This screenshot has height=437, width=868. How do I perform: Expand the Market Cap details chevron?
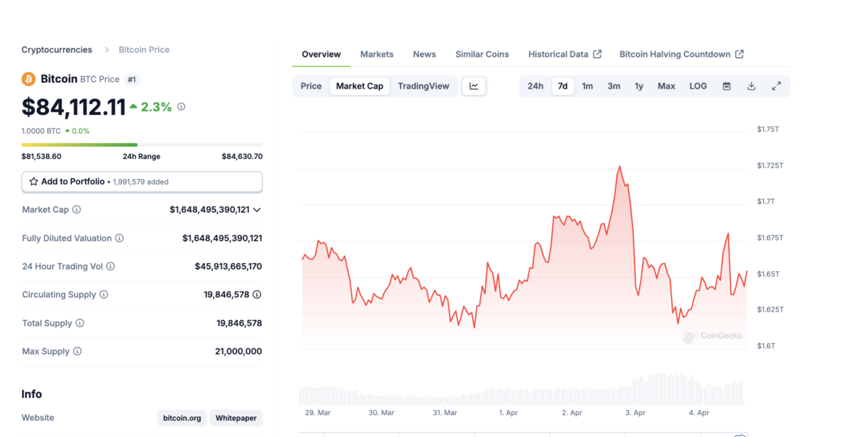(257, 209)
